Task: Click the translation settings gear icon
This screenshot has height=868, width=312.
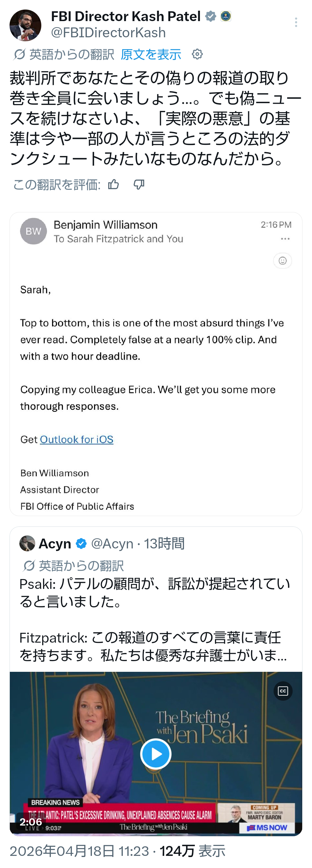Action: point(197,54)
